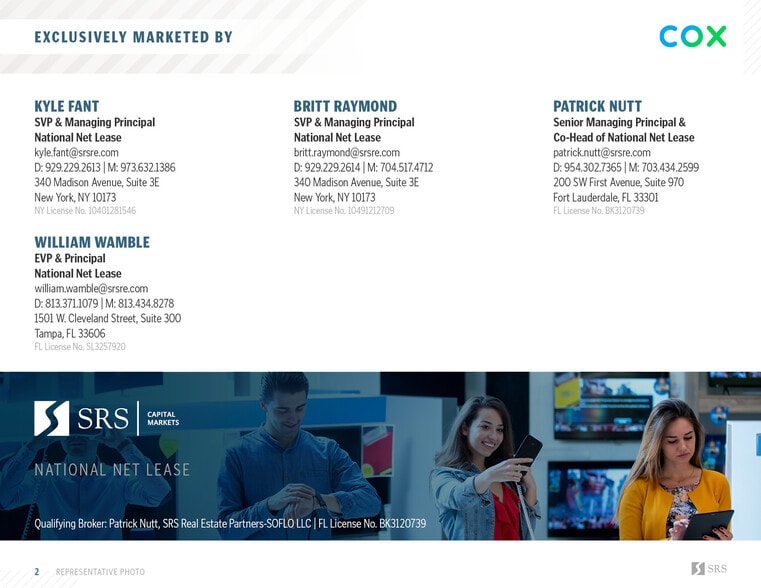Click the Exclusively Marketed By title
Screen dimensions: 761x588
pos(133,38)
